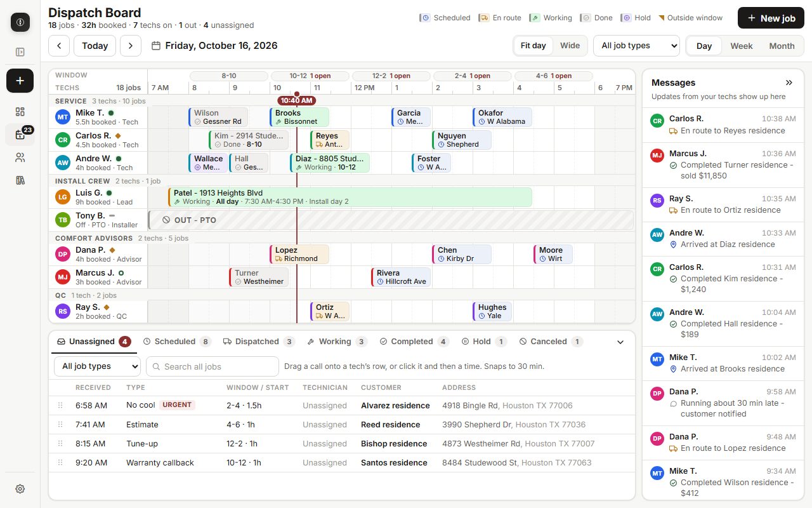Select the Week view
Screen dimensions: 812x508
[742, 46]
